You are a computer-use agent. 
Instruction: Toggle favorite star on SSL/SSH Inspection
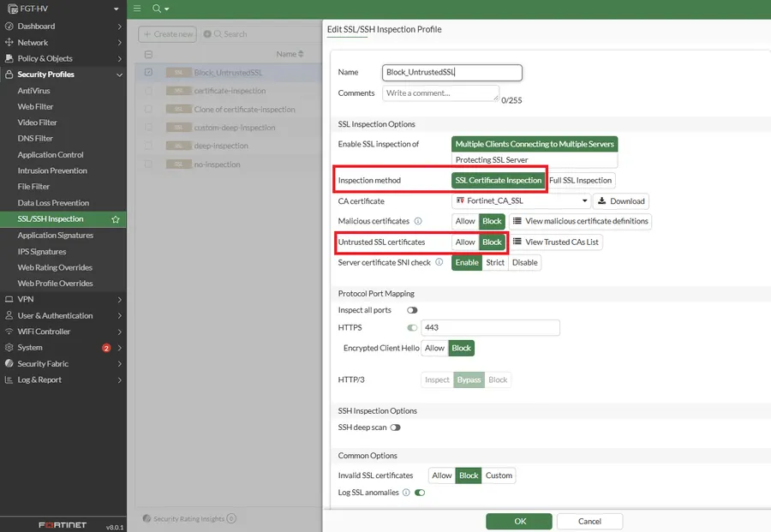coord(116,219)
